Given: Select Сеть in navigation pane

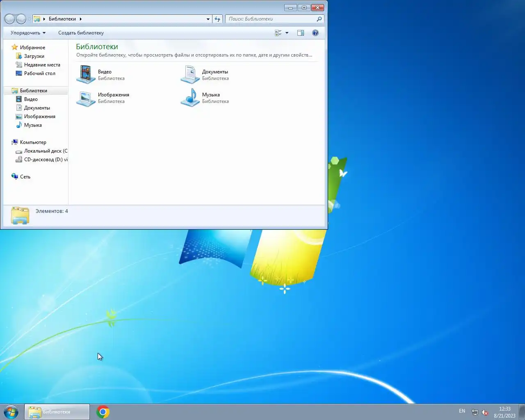Looking at the screenshot, I should pyautogui.click(x=25, y=177).
